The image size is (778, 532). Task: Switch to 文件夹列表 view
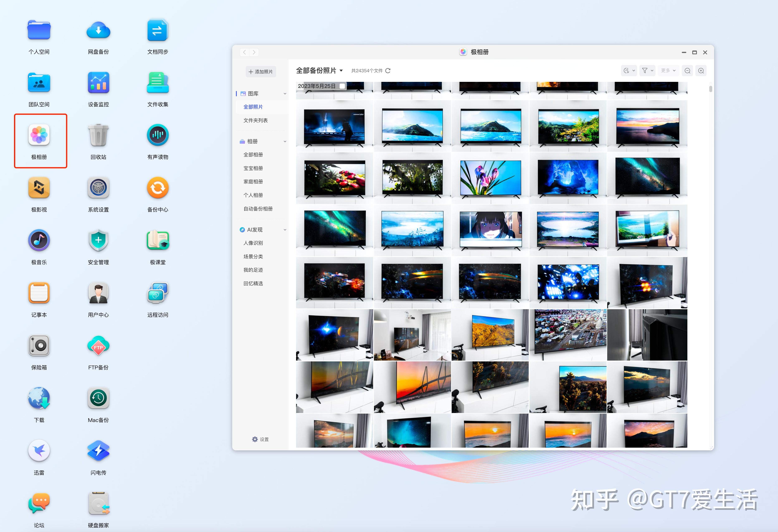coord(256,120)
